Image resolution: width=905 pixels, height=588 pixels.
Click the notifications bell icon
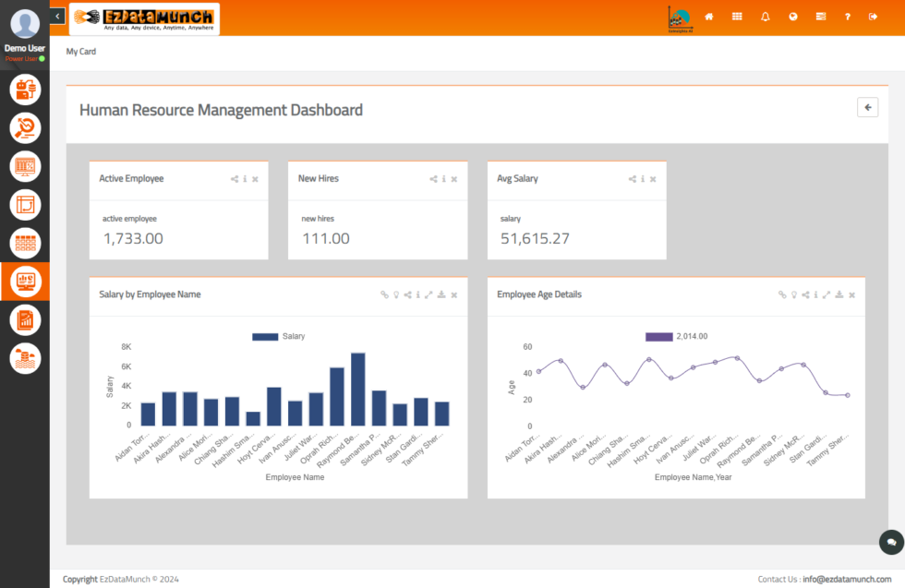coord(765,17)
